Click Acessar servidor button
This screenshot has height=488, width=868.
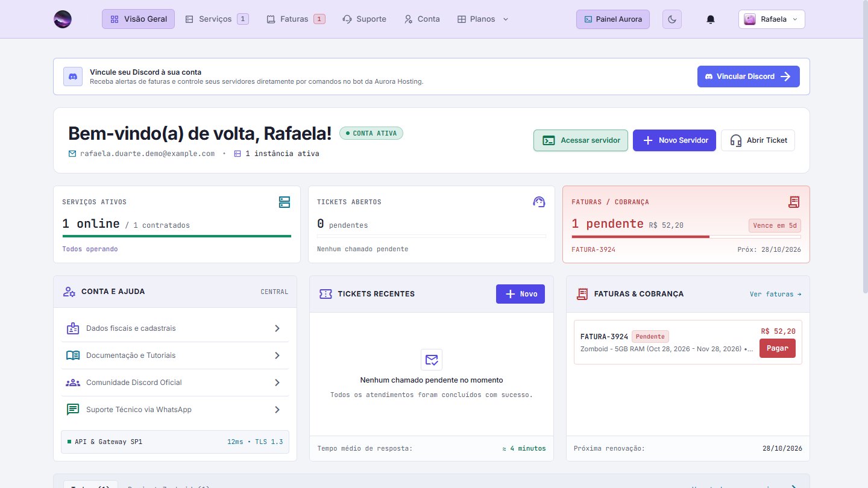pos(580,140)
